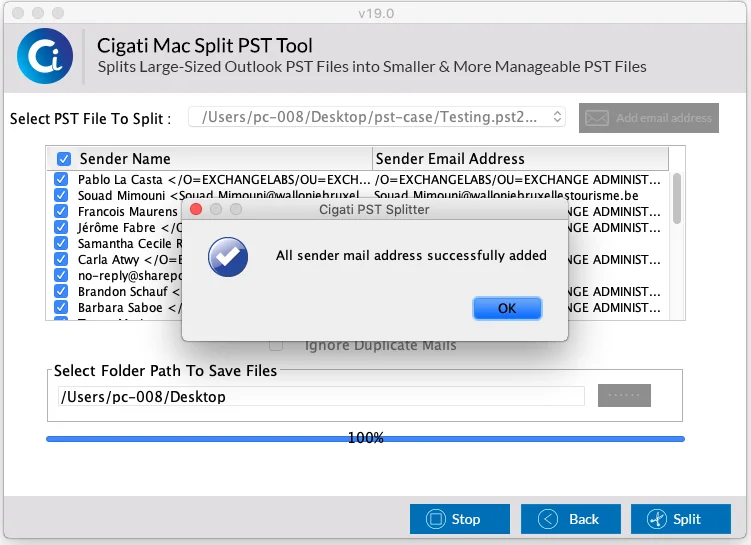Confirm the dialog with OK

click(x=507, y=308)
